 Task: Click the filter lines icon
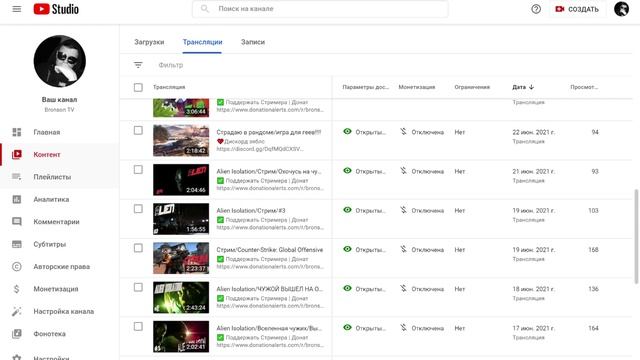point(138,65)
